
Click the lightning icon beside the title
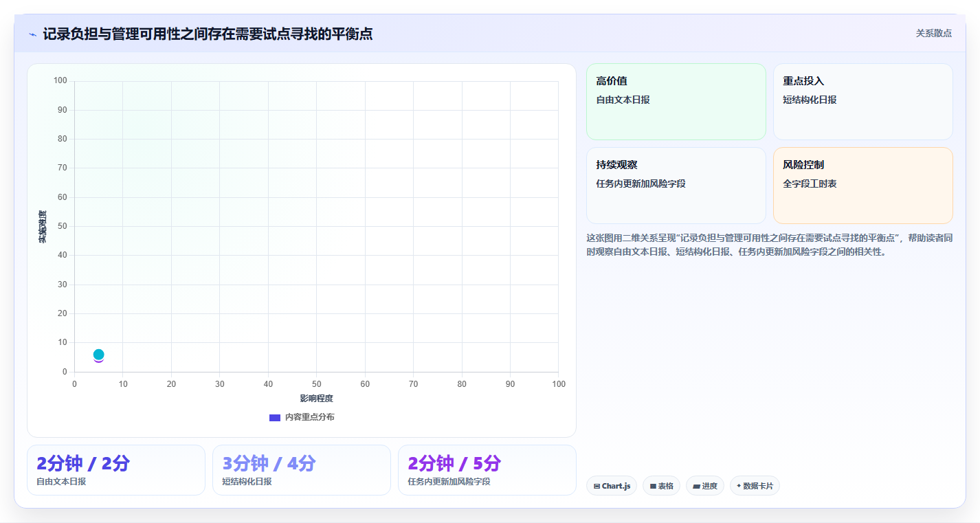33,34
